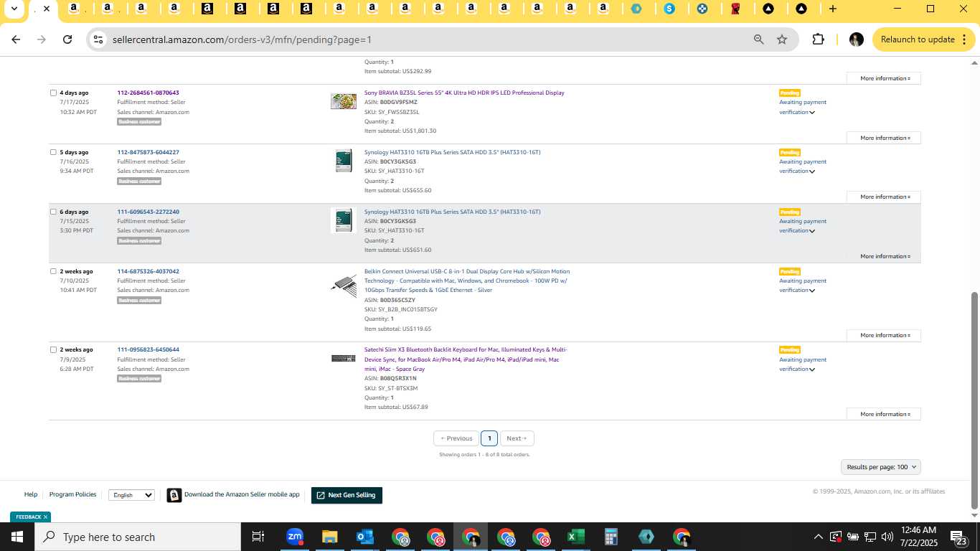Open the Chrome extensions puzzle icon
Image resolution: width=980 pixels, height=551 pixels.
tap(818, 39)
